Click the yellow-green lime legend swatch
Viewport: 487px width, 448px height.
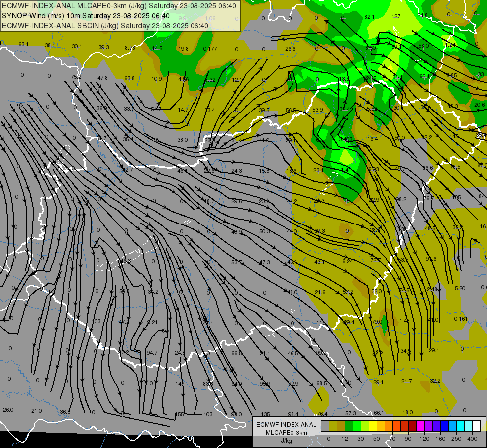tap(365, 426)
